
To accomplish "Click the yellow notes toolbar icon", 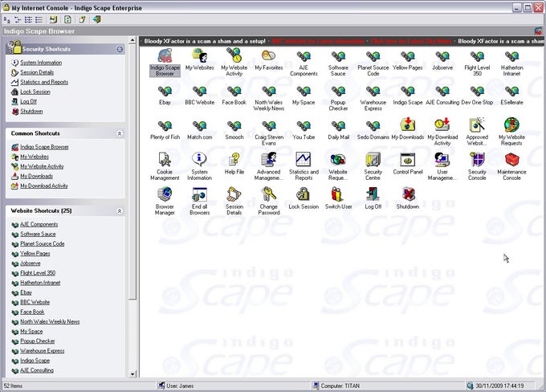I will pos(53,19).
